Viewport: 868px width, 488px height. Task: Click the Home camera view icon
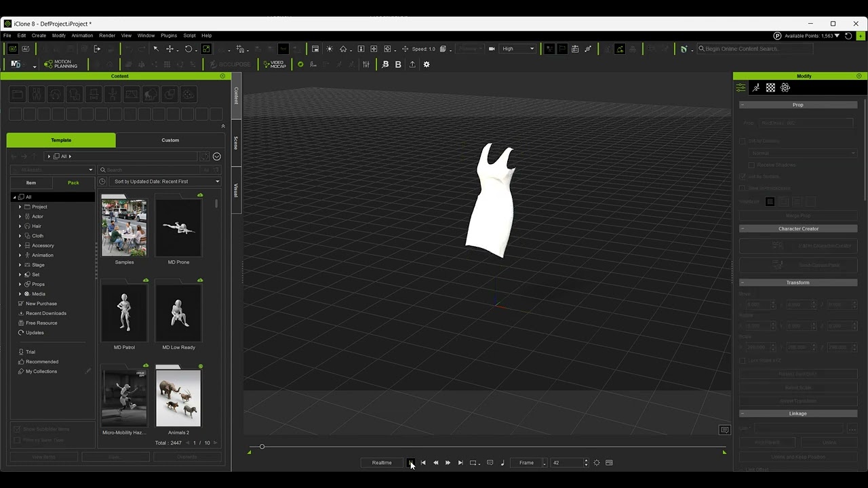coord(343,49)
